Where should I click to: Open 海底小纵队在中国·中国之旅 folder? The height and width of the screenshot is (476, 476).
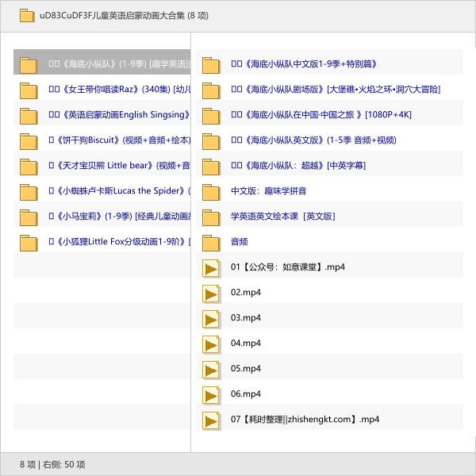click(x=321, y=115)
